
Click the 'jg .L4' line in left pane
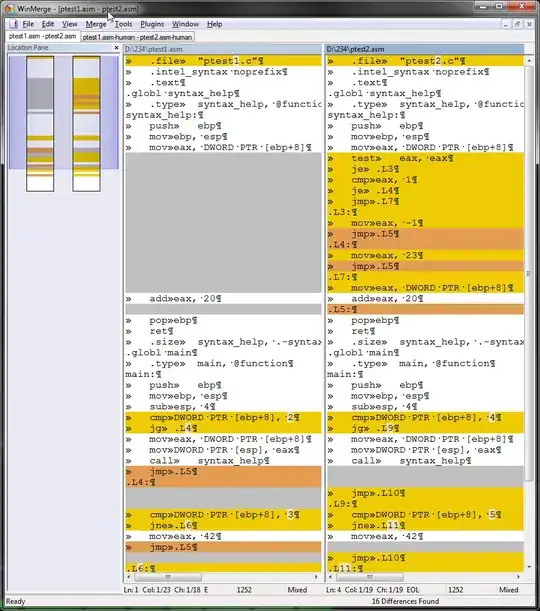(x=223, y=428)
